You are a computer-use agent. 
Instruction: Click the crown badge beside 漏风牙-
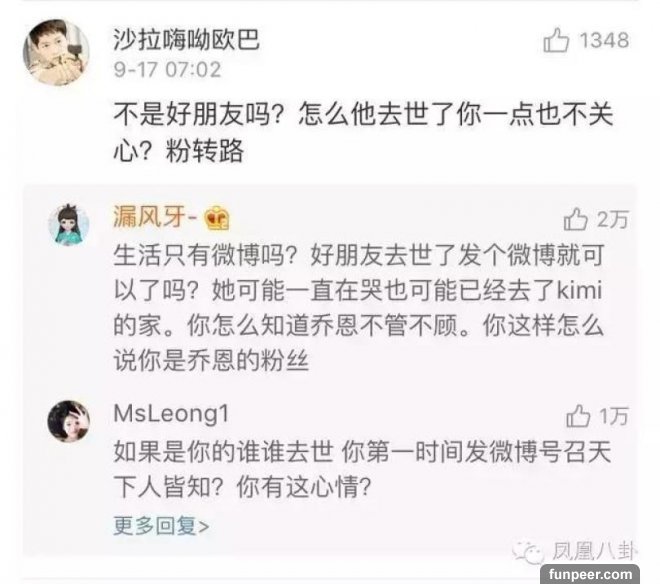click(x=217, y=219)
